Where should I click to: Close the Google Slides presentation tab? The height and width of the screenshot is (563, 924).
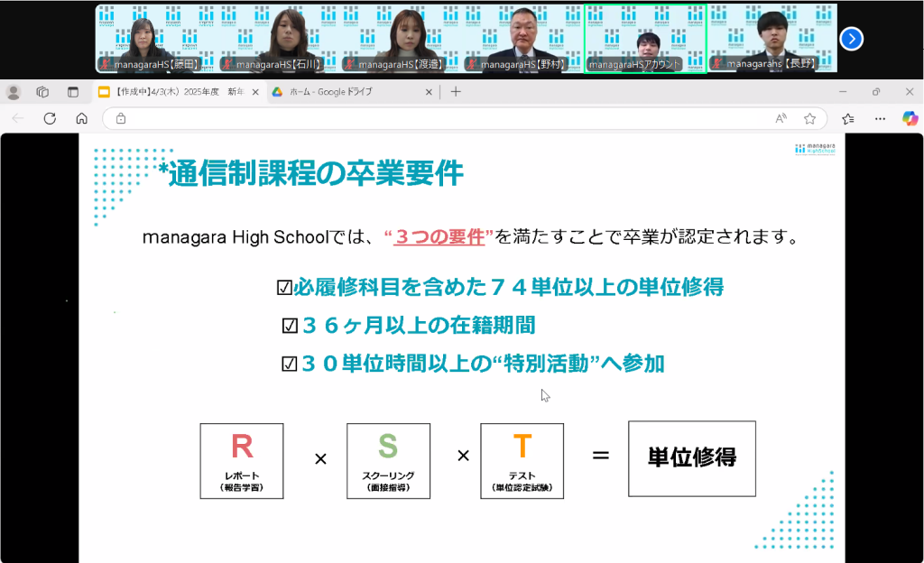[255, 92]
